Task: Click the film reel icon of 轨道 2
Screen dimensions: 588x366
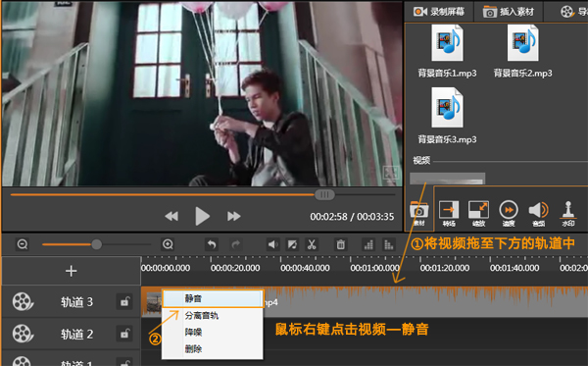Action: click(23, 334)
